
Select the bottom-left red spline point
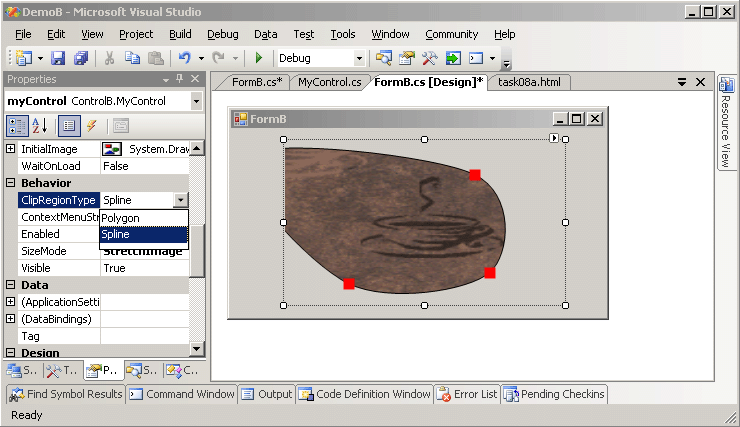[349, 284]
